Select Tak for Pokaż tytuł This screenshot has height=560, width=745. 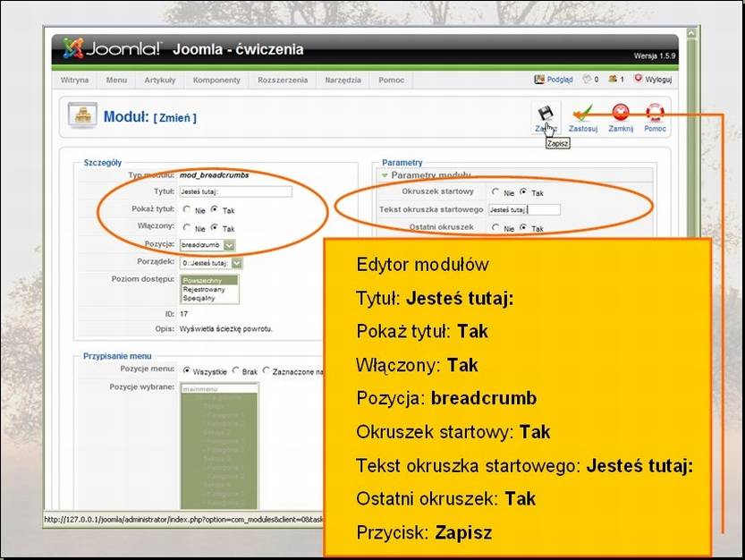(215, 209)
